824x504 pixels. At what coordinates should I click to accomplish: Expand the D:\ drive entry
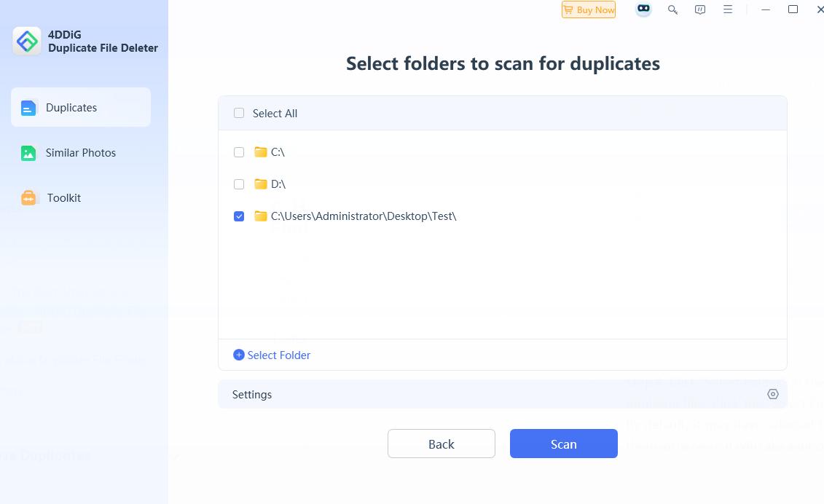278,184
